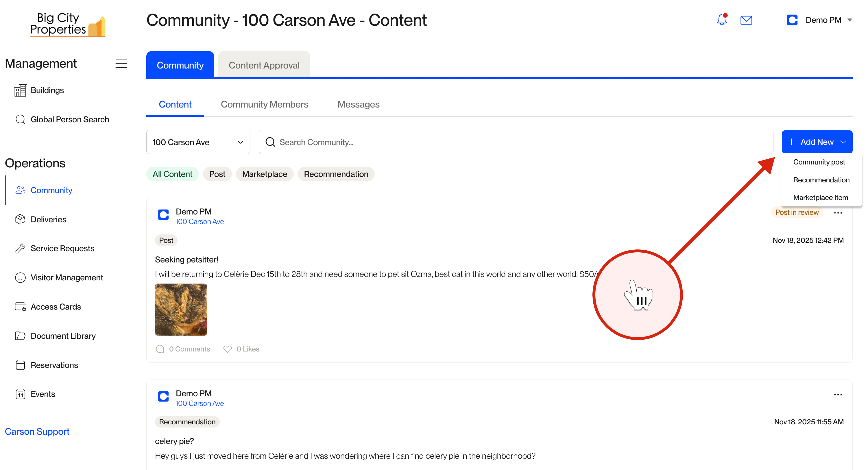
Task: Click the comments bubble icon on petsitter post
Action: click(x=160, y=349)
